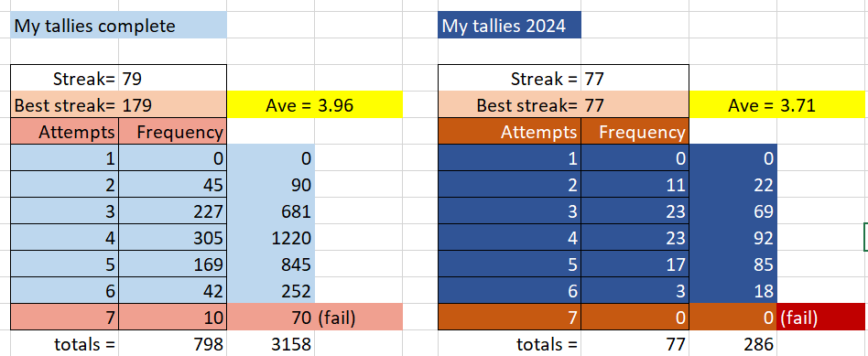Viewport: 868px width, 356px height.
Task: Select the Best streak value 179 cell
Action: (x=172, y=104)
